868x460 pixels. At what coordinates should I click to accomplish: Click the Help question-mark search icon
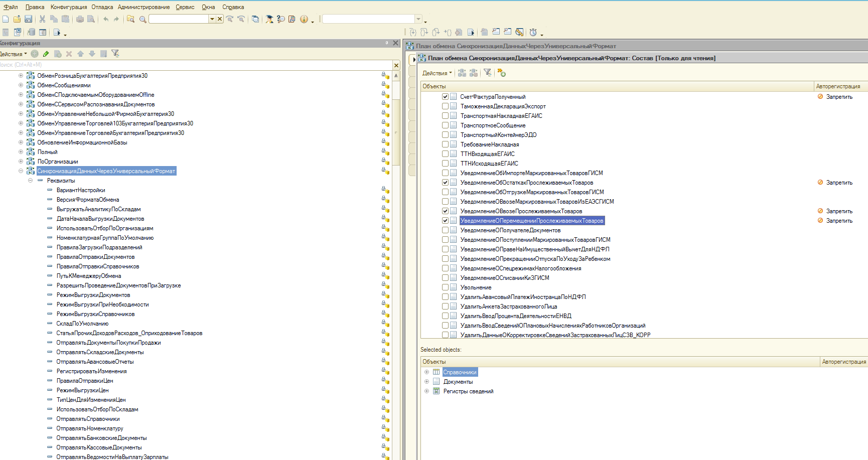tap(280, 19)
